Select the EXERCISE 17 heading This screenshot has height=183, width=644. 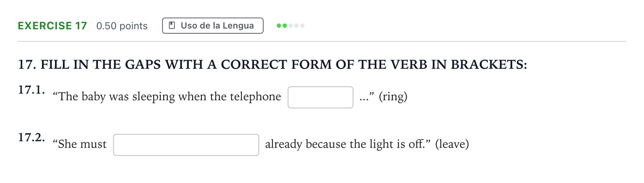53,26
